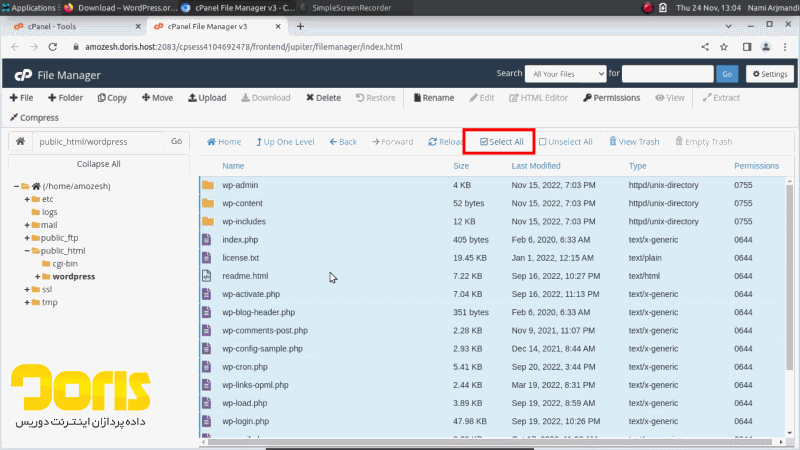Open View Trash
The image size is (800, 450).
click(634, 142)
